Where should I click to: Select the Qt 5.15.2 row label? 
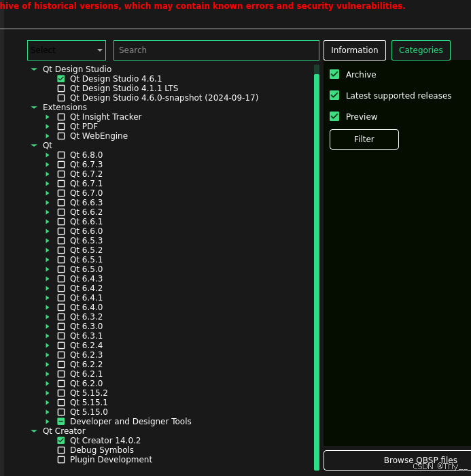(88, 393)
